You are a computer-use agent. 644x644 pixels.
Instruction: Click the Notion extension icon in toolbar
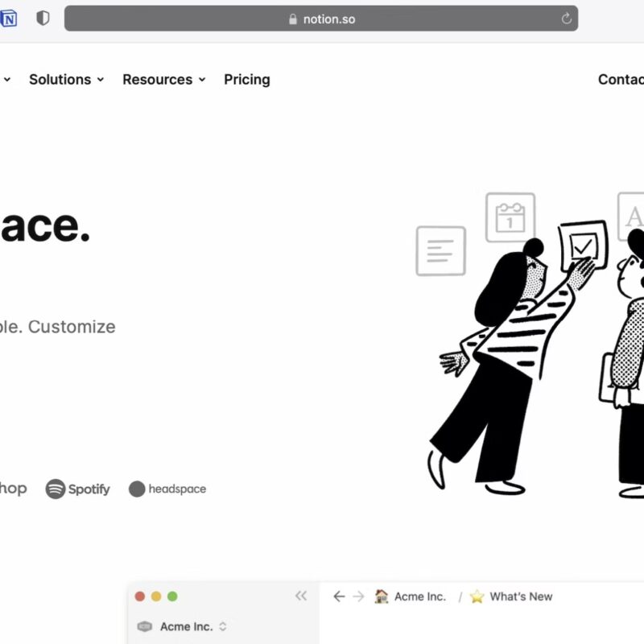point(8,19)
